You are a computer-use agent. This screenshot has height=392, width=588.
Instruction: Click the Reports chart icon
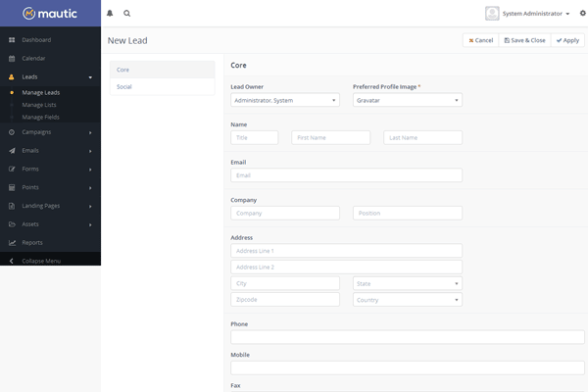coord(12,242)
